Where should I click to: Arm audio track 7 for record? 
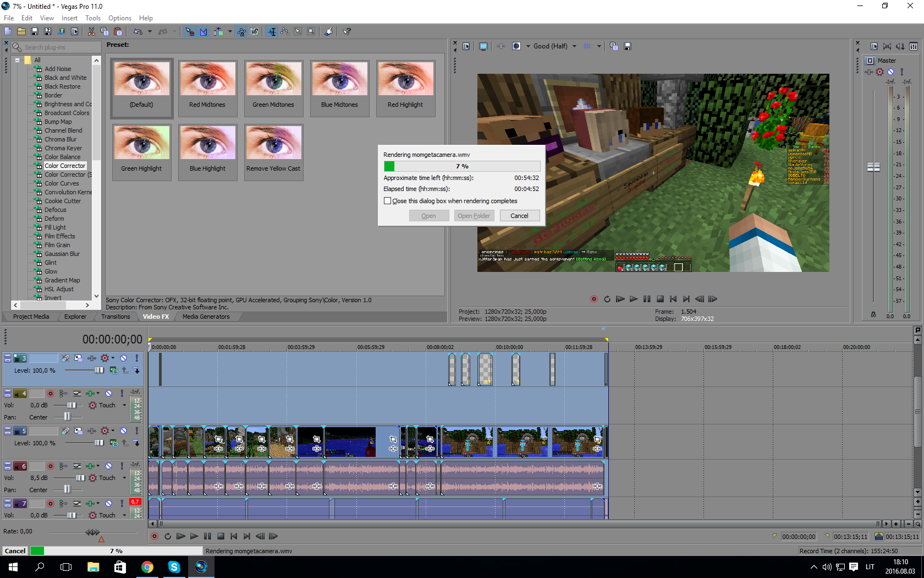51,504
